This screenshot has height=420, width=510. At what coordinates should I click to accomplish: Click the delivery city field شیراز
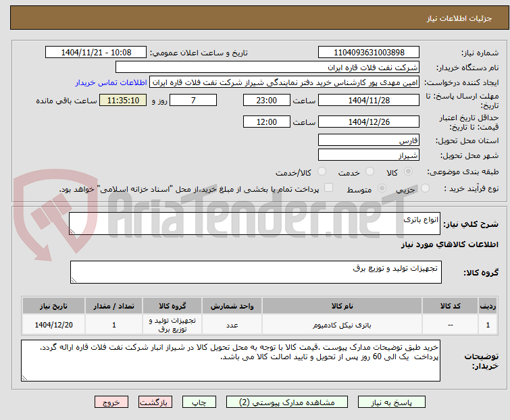[x=369, y=155]
